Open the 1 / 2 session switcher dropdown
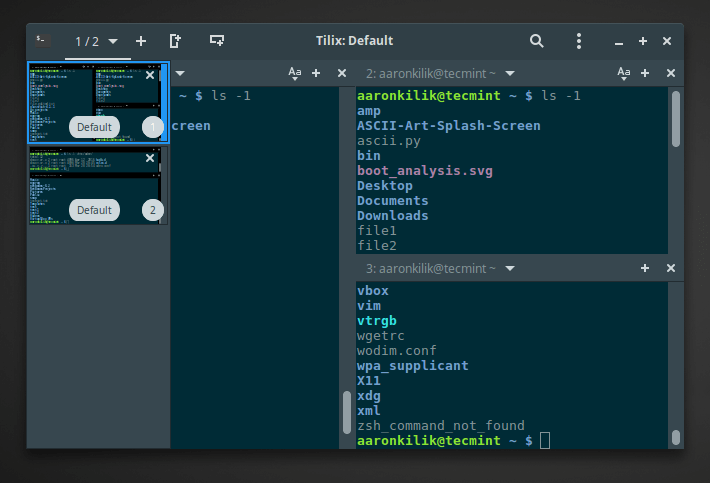 tap(96, 41)
